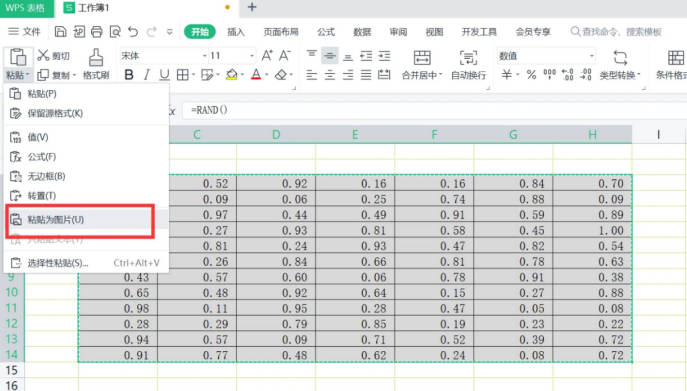This screenshot has height=391, width=687.
Task: Choose paste Formulas (F) item
Action: point(86,156)
